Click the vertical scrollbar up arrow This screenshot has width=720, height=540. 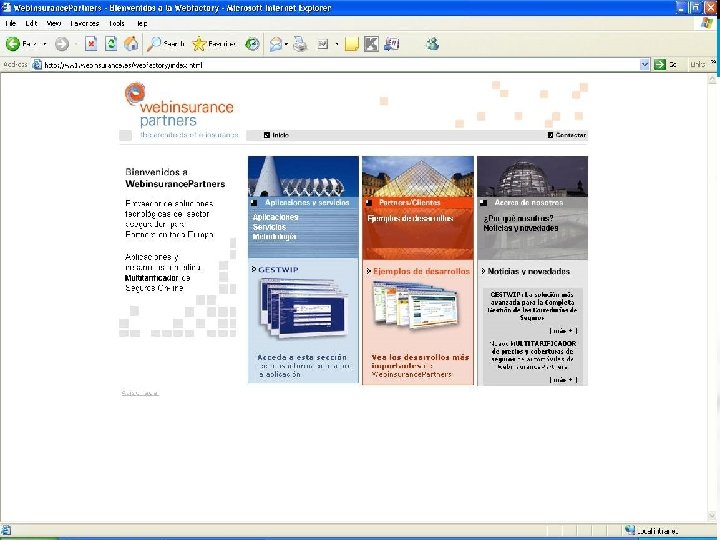click(712, 79)
